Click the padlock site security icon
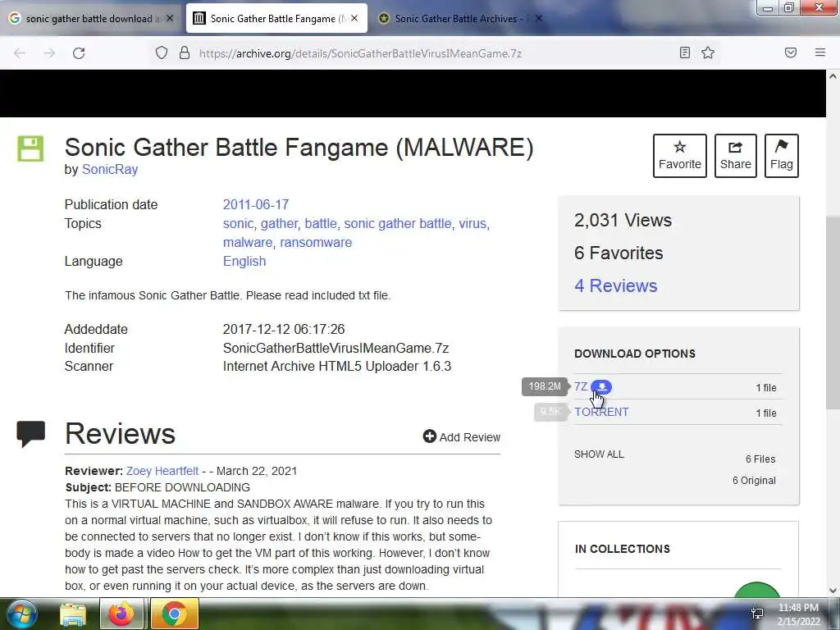The height and width of the screenshot is (630, 840). [x=185, y=52]
